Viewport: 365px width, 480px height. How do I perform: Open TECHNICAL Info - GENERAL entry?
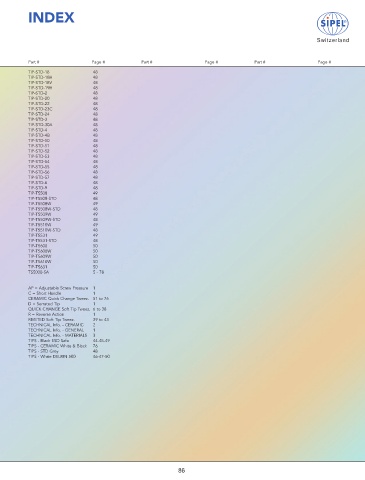point(56,330)
